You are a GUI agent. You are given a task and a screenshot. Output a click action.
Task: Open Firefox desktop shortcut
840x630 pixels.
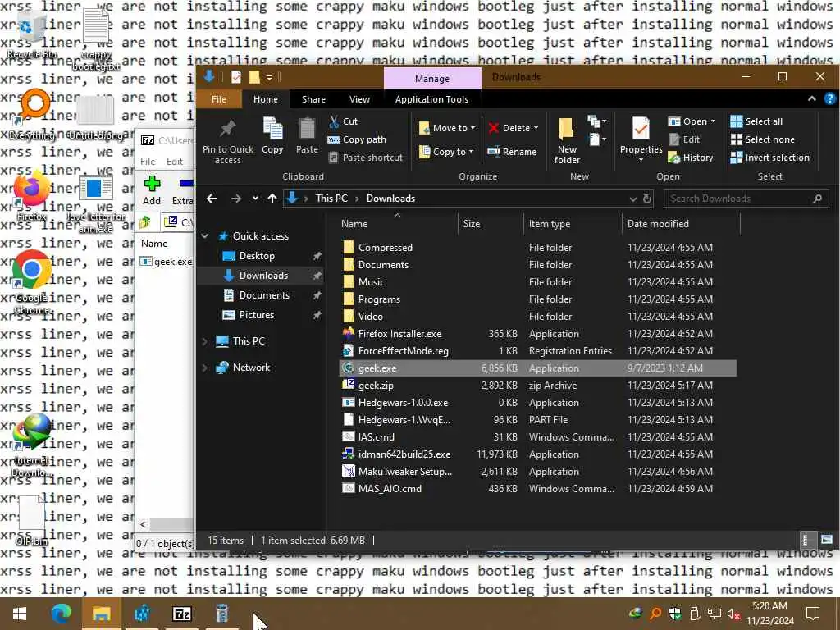click(31, 196)
